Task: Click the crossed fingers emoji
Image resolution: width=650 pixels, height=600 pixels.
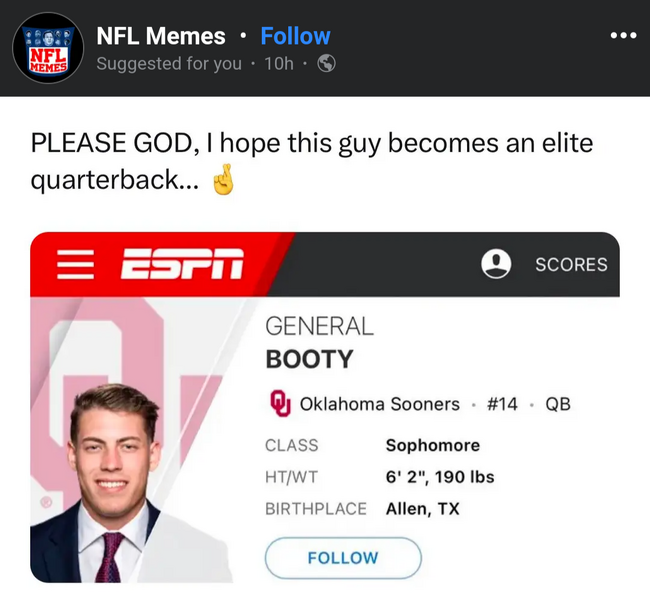Action: [223, 180]
